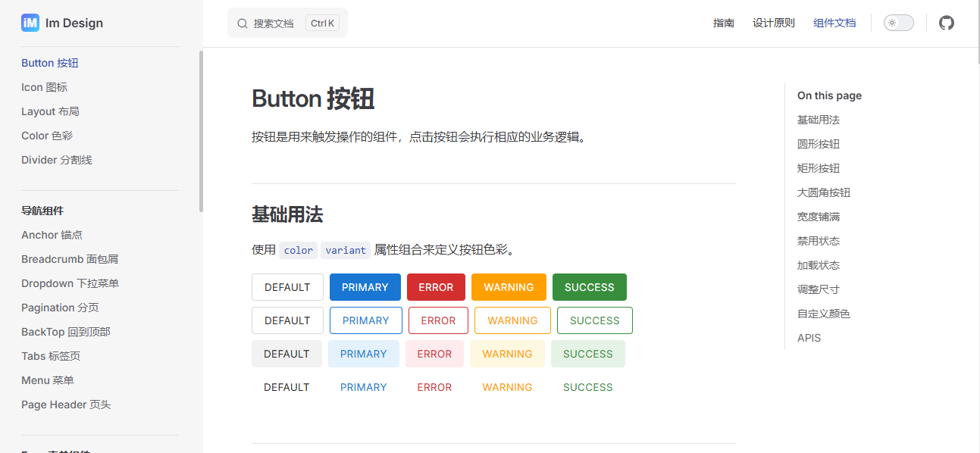Click the 导航组件 sidebar group heading
This screenshot has height=453, width=980.
point(42,211)
